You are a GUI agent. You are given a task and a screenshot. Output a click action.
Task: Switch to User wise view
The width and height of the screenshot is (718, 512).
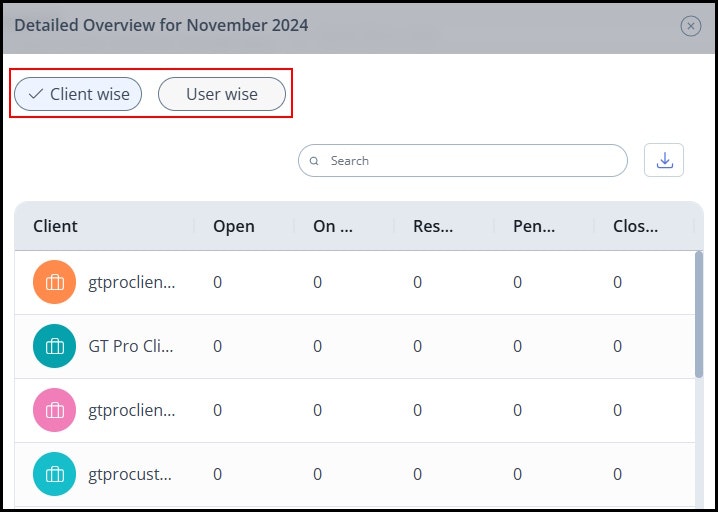click(x=222, y=94)
